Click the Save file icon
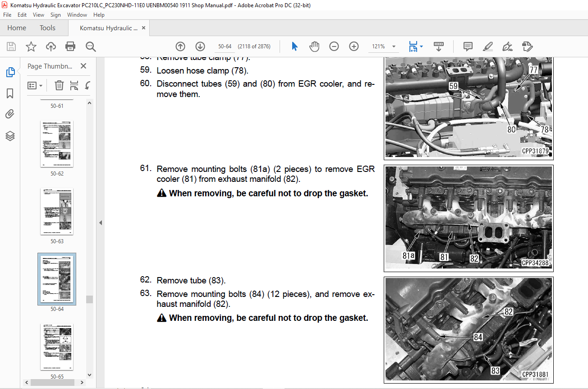The height and width of the screenshot is (389, 588). pos(11,46)
